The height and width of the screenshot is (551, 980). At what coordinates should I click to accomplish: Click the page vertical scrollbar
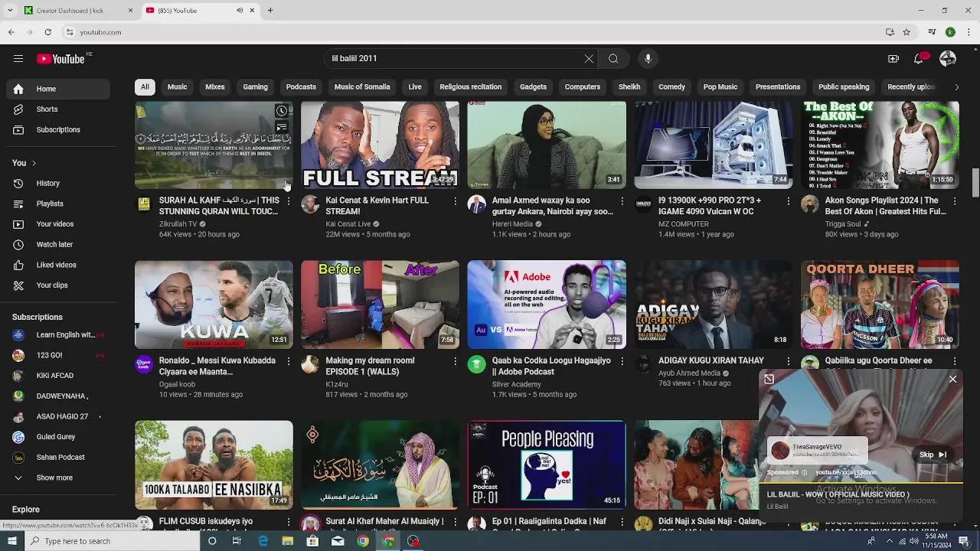click(x=975, y=181)
